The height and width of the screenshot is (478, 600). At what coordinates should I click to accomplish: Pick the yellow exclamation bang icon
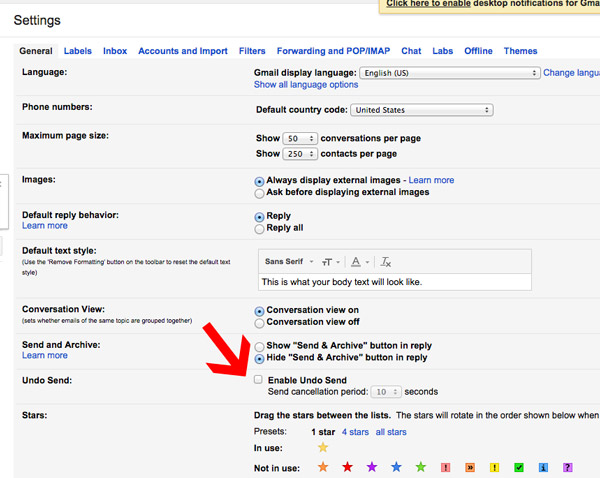pos(494,467)
